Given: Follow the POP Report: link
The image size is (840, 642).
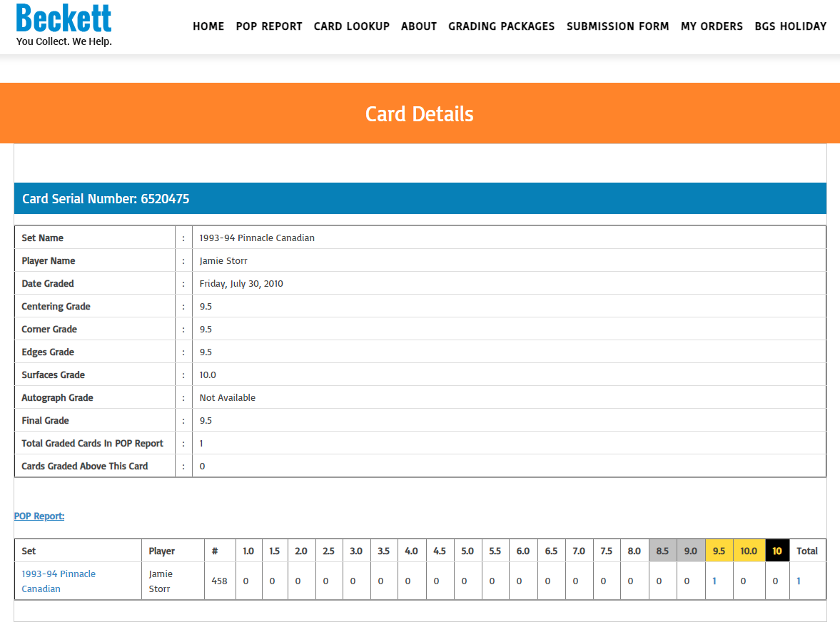Looking at the screenshot, I should coord(39,516).
